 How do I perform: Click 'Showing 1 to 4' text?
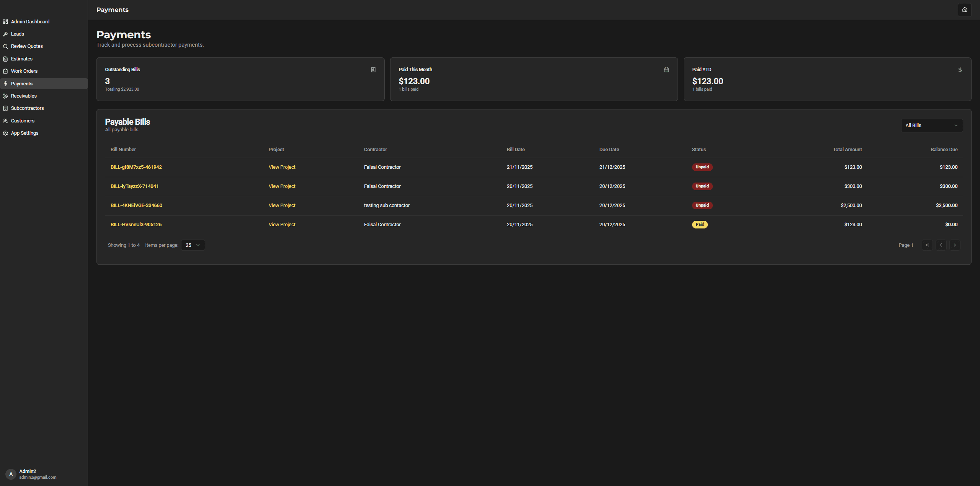[x=124, y=245]
